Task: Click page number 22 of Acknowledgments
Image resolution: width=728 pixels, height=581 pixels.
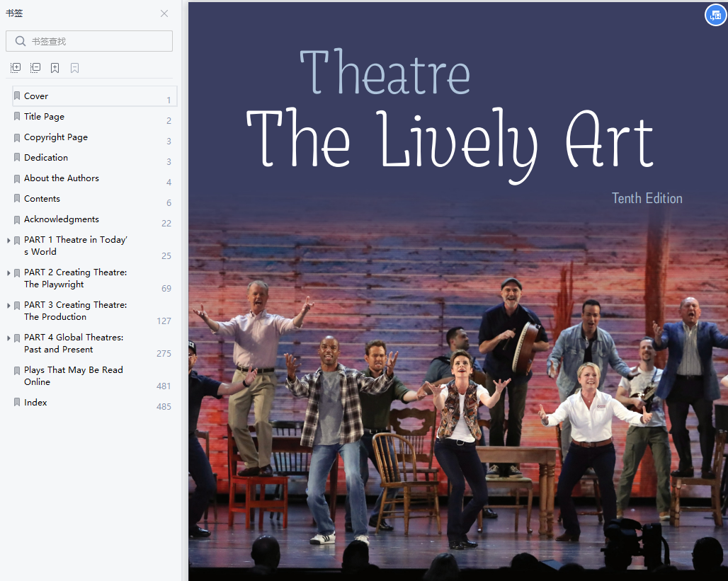Action: [x=166, y=224]
